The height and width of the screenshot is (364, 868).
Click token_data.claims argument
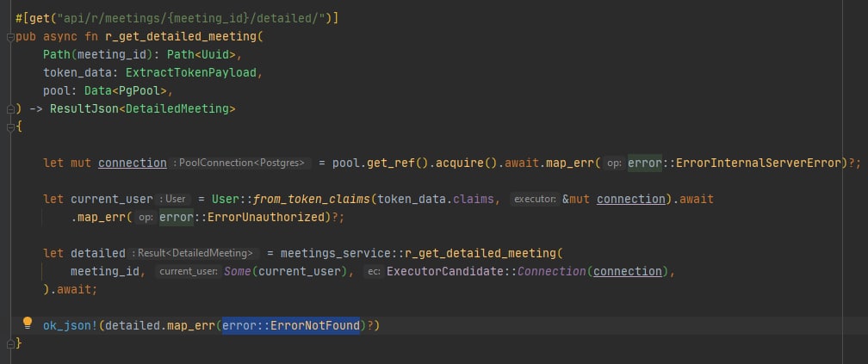coord(436,199)
